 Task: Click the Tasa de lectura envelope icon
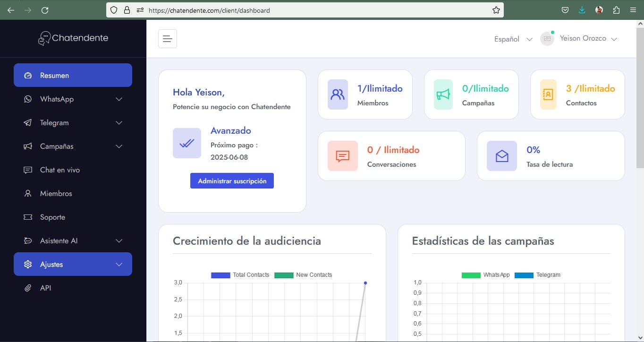[x=502, y=156]
